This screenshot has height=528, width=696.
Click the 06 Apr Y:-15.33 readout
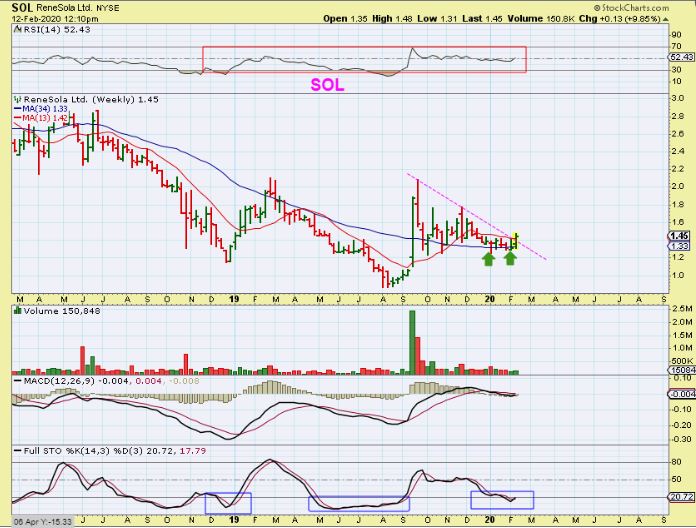pos(42,521)
